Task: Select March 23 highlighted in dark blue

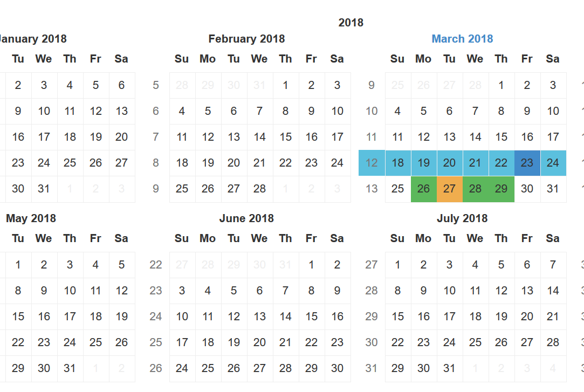Action: [x=527, y=163]
